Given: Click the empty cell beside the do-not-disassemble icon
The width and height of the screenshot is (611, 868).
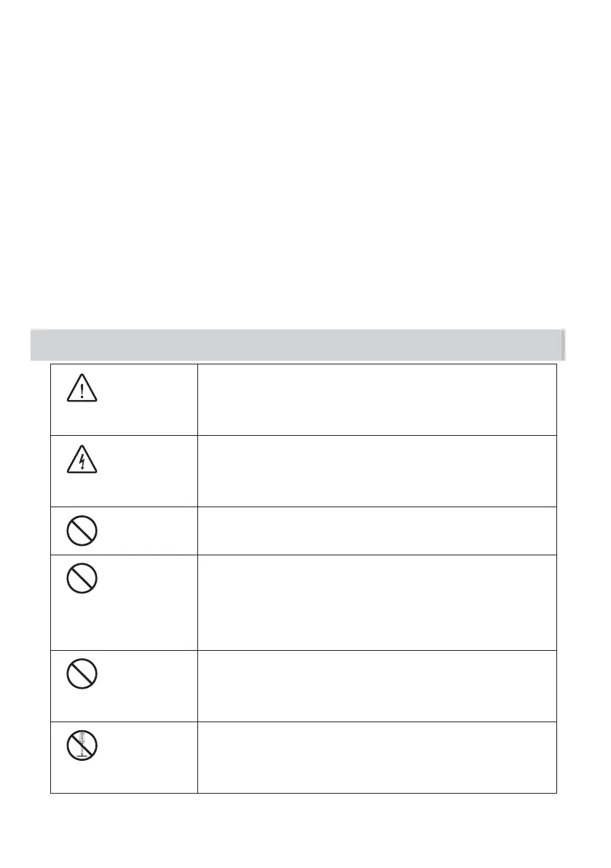Looking at the screenshot, I should 376,757.
